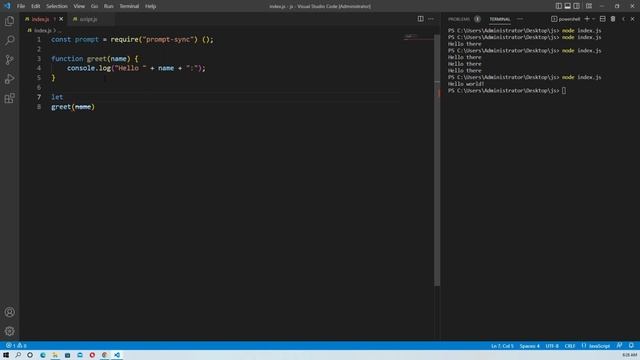Click 'Hello world!' terminal output
This screenshot has width=640, height=360.
(466, 84)
